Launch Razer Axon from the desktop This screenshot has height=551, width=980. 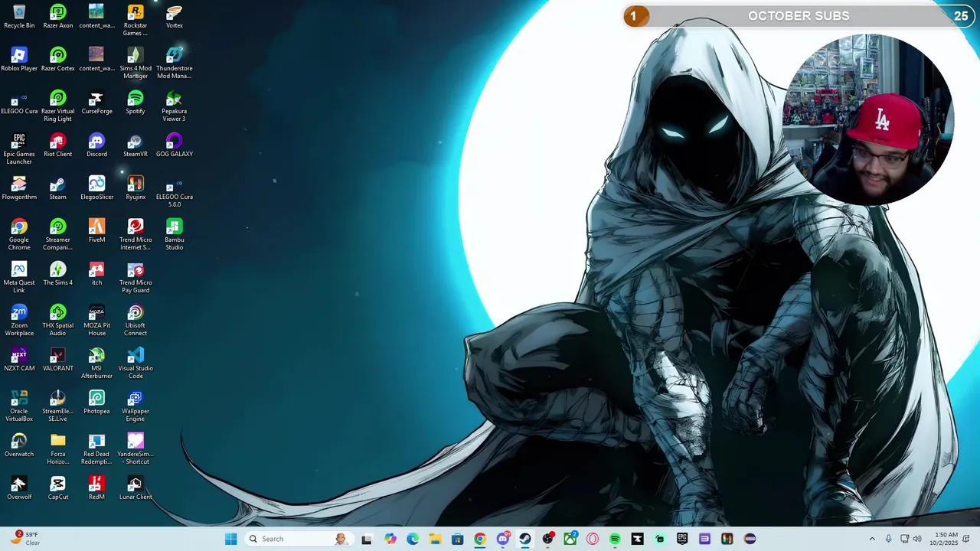(58, 16)
